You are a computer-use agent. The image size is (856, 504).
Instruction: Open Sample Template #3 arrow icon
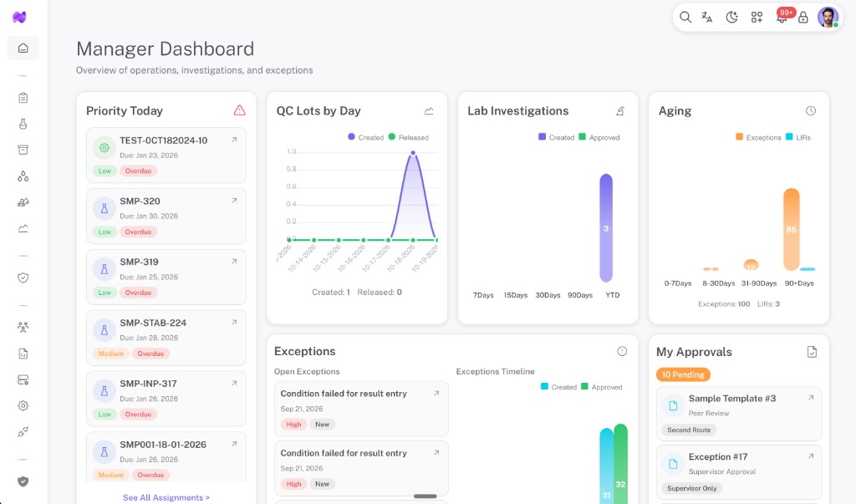[x=811, y=398]
